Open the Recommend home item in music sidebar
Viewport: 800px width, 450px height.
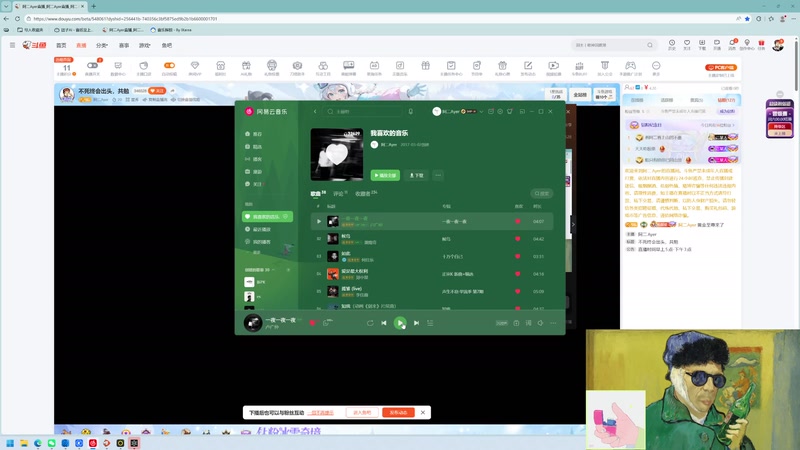point(254,134)
